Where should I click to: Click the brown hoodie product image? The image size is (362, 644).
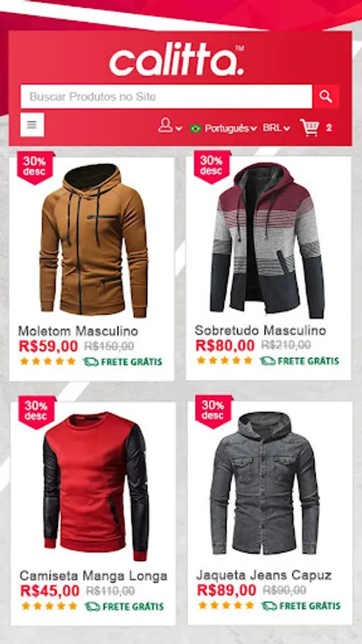click(x=94, y=240)
